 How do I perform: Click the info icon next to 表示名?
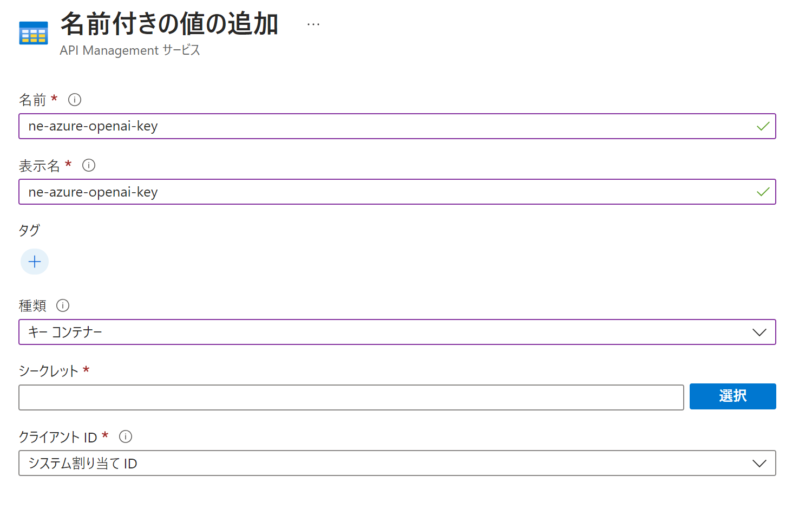coord(89,165)
